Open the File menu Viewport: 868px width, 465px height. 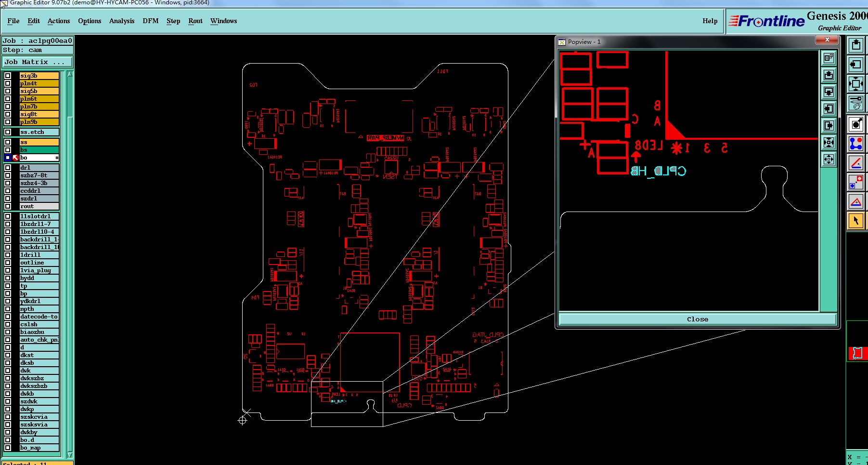pos(13,21)
